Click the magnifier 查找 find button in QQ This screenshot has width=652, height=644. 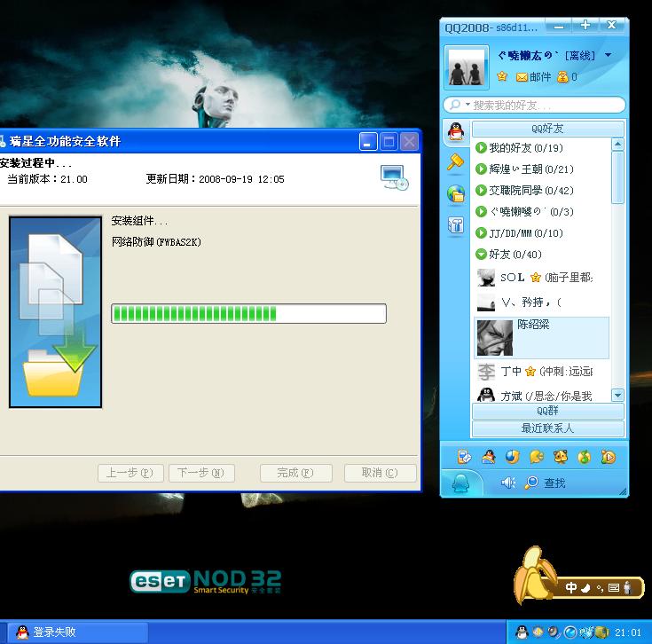click(x=545, y=483)
